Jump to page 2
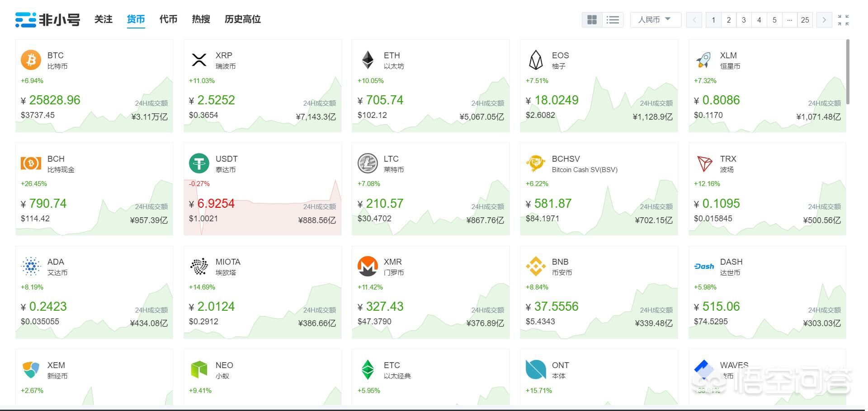Viewport: 868px width, 411px height. [729, 20]
